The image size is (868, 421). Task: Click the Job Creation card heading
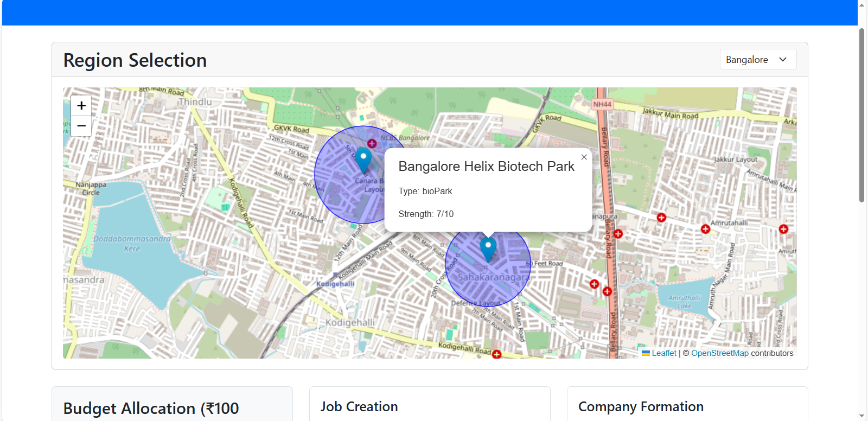point(359,406)
